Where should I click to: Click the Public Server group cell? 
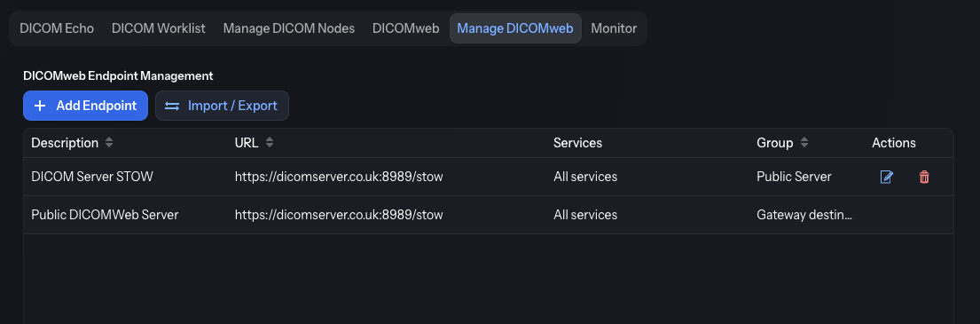click(x=794, y=177)
